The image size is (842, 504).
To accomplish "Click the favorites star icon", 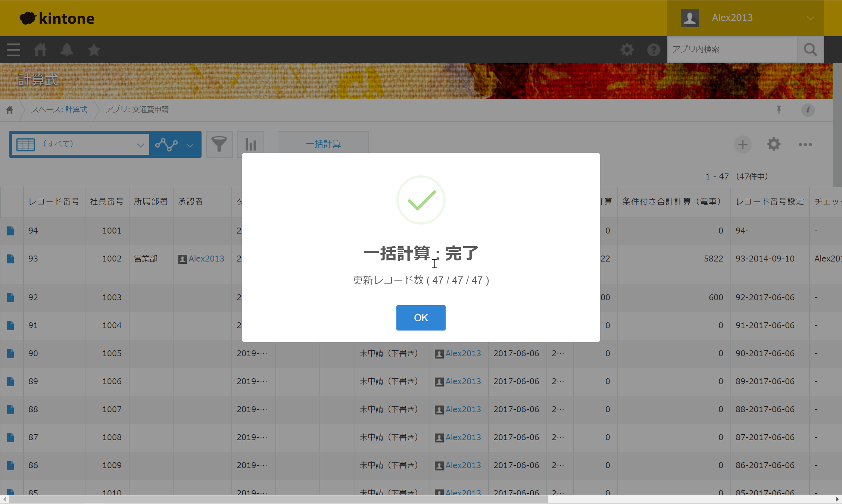I will point(94,49).
